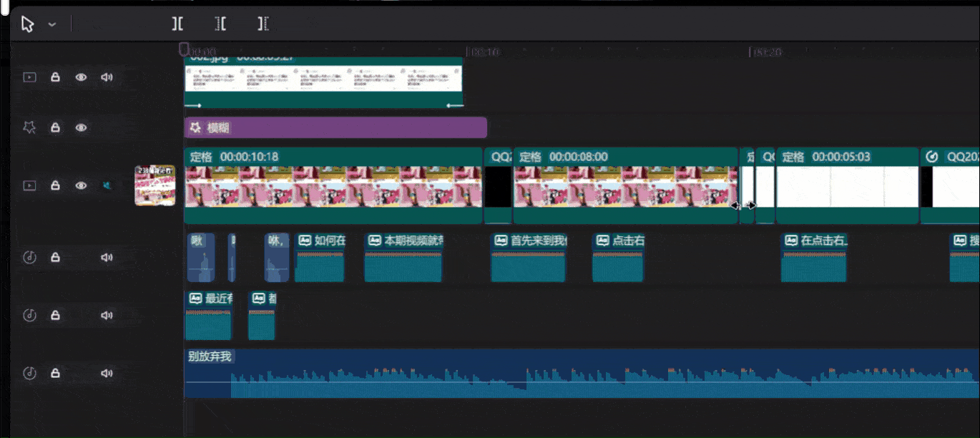The image size is (980, 438).
Task: Click the playhead marker at timeline start
Action: click(x=184, y=49)
